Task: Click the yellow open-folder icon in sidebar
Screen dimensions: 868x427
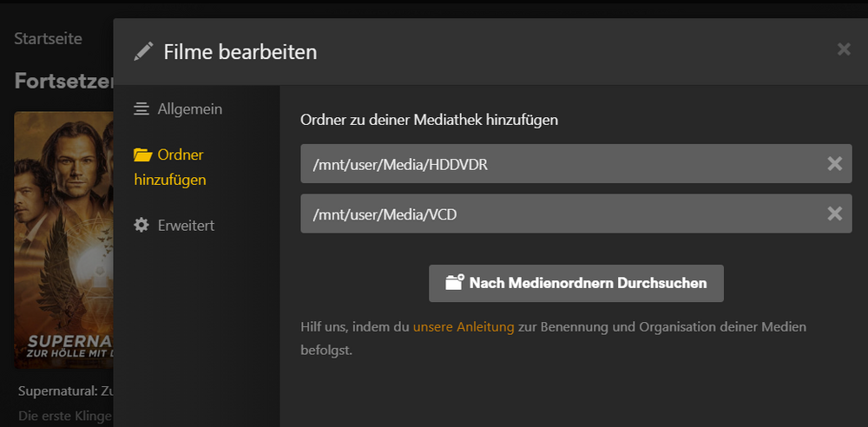Action: 142,155
